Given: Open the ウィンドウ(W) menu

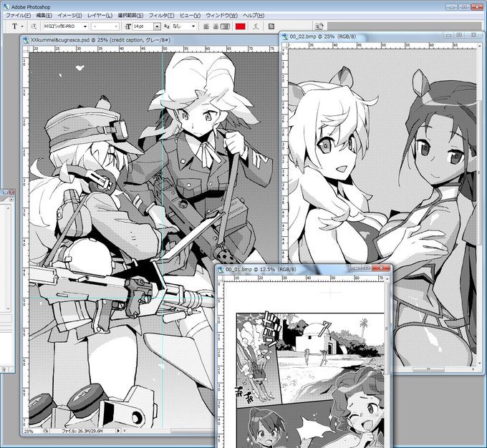Looking at the screenshot, I should pos(221,15).
